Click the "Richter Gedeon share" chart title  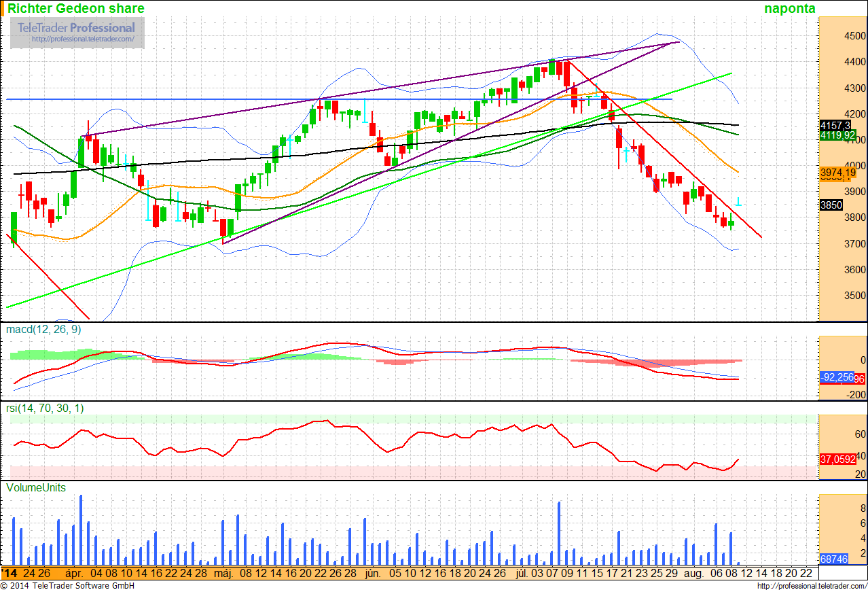(x=75, y=9)
